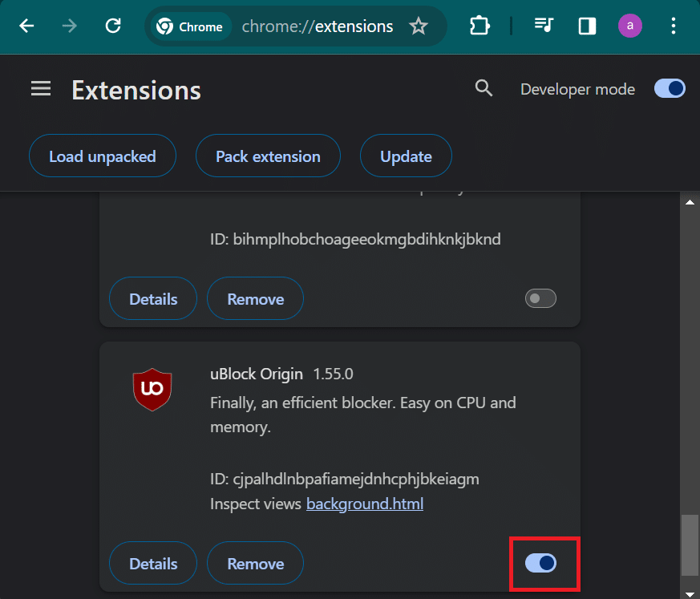Click the Load unpacked button
Image resolution: width=700 pixels, height=599 pixels.
click(103, 156)
